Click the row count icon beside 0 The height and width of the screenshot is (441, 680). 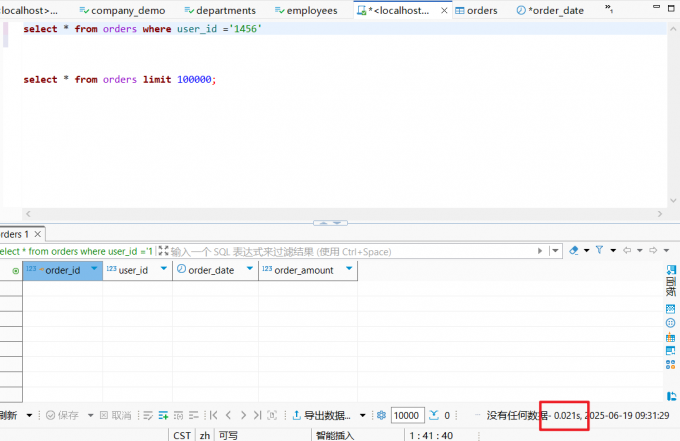tap(434, 415)
